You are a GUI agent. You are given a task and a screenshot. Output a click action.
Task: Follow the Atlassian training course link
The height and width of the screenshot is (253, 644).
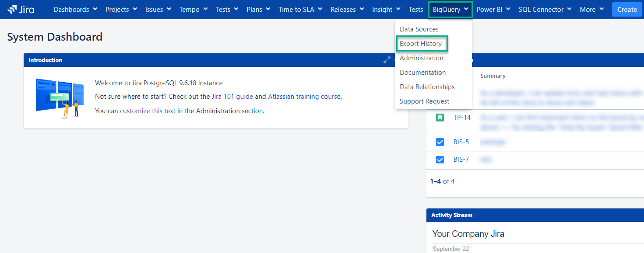tap(304, 97)
